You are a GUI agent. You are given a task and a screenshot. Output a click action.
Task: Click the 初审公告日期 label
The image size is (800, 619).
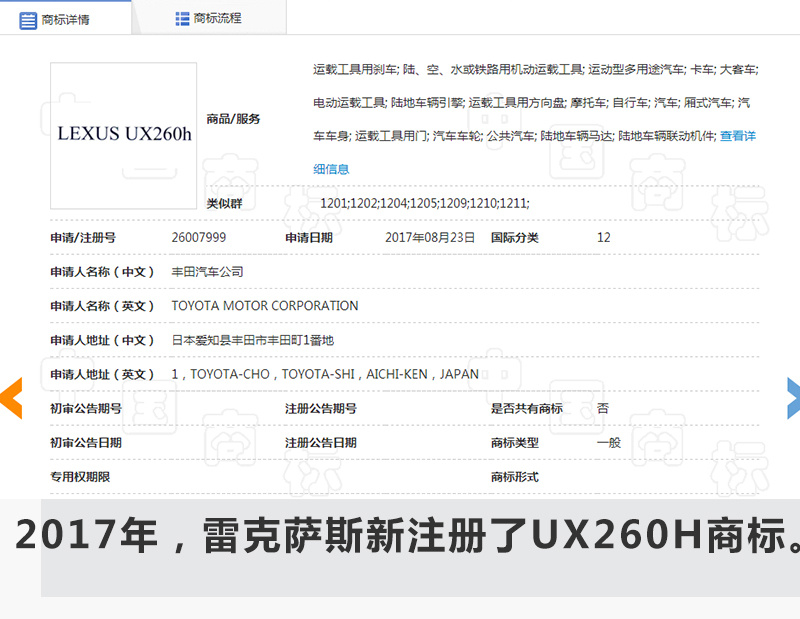pyautogui.click(x=86, y=442)
